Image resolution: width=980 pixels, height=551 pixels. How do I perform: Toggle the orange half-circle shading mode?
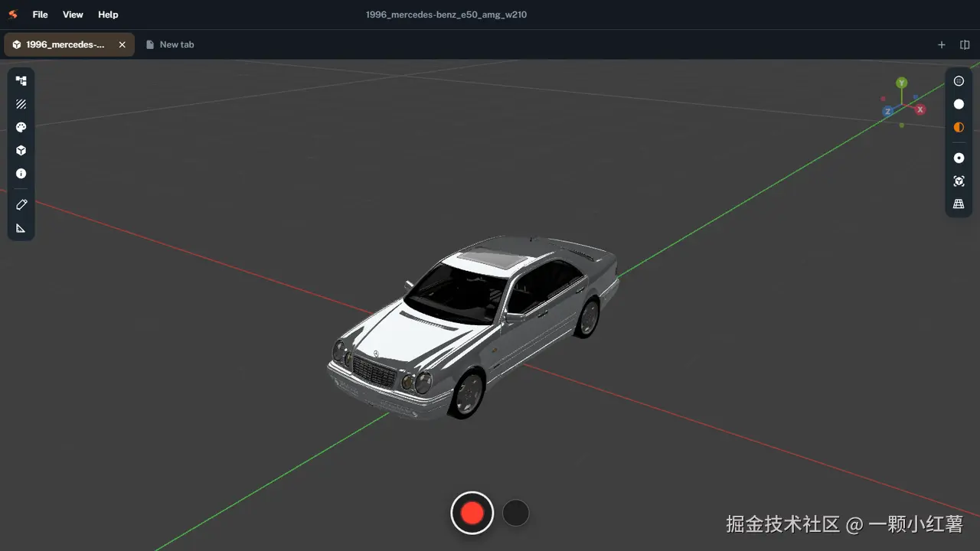959,127
